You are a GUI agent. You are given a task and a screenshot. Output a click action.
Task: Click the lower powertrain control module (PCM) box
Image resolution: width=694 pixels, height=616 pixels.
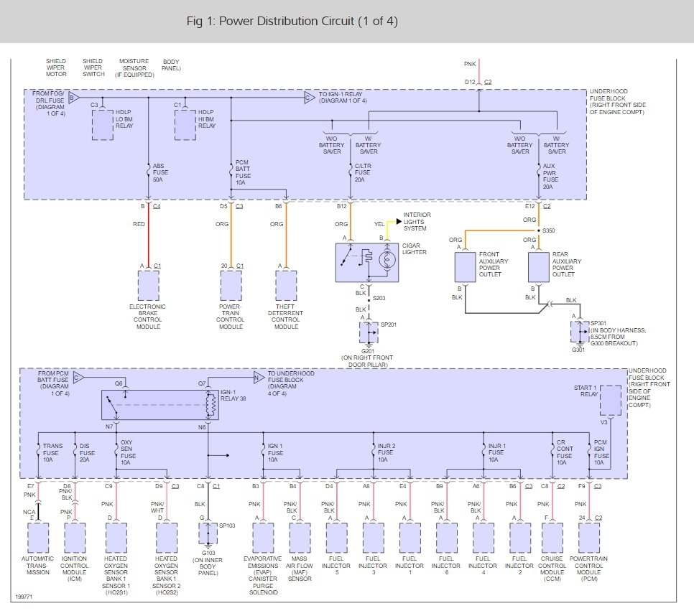click(x=589, y=538)
